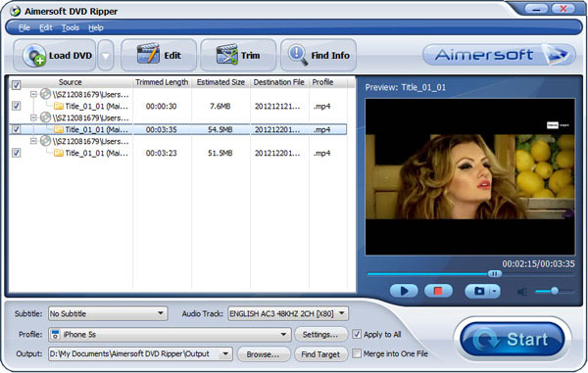Select the 7.6MB estimated size cell
Viewport: 588px width, 373px height.
[x=220, y=106]
